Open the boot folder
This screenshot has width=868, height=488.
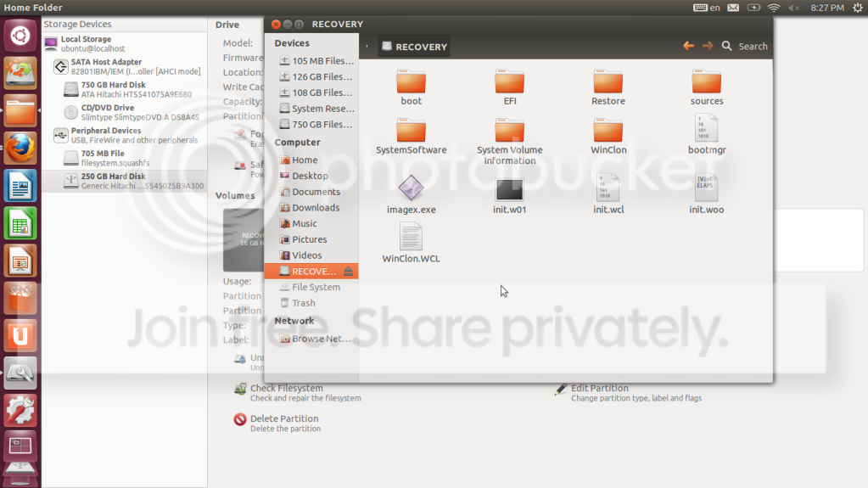click(411, 87)
